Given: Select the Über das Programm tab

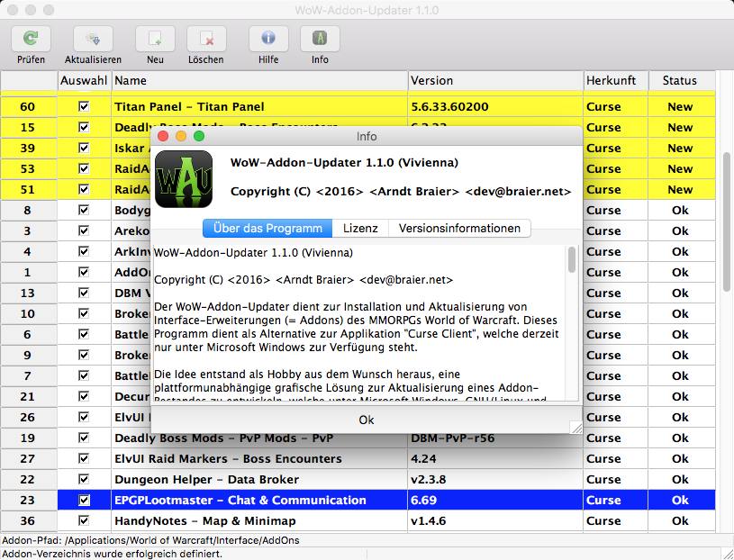Looking at the screenshot, I should [x=267, y=229].
